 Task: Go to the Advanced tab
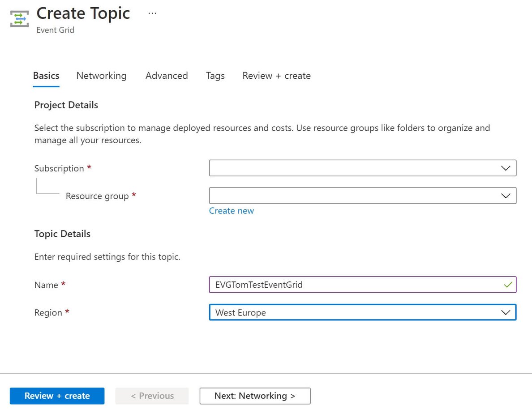(x=167, y=76)
